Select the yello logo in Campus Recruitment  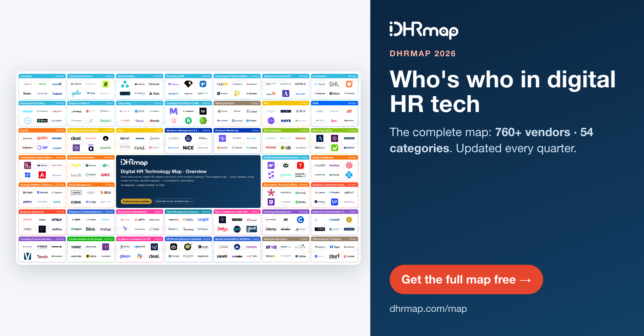(x=76, y=93)
